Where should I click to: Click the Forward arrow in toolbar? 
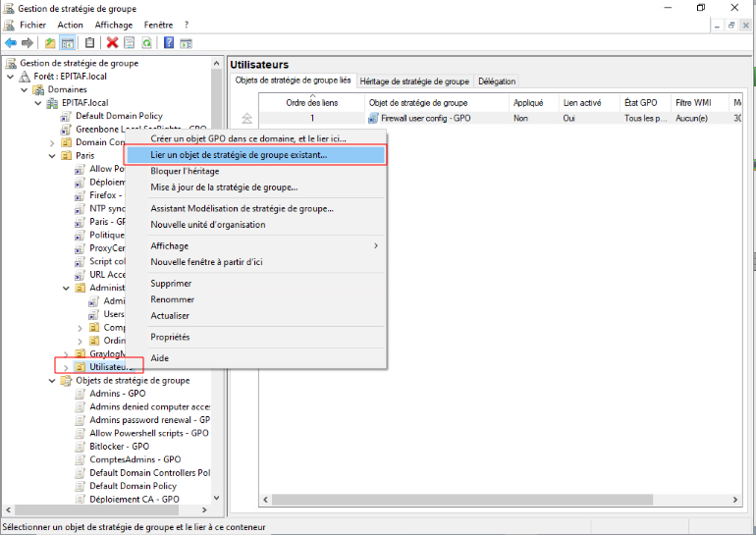(27, 43)
